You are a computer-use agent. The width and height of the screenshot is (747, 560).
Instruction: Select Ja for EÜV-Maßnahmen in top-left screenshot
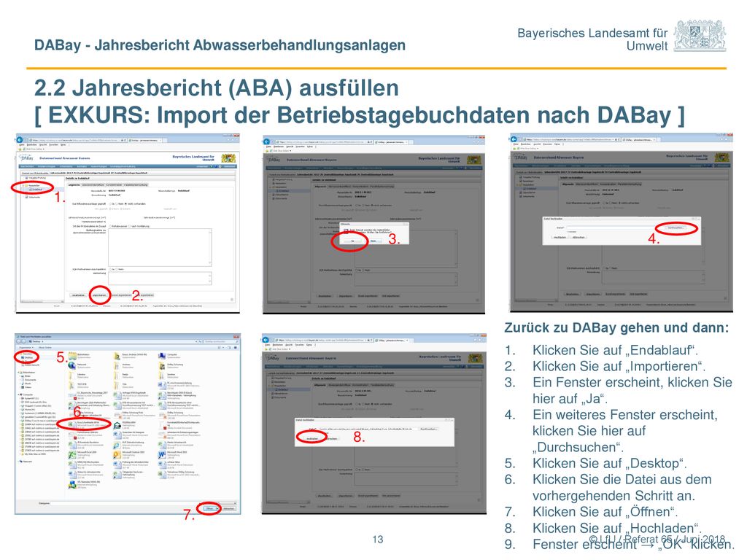(x=110, y=269)
